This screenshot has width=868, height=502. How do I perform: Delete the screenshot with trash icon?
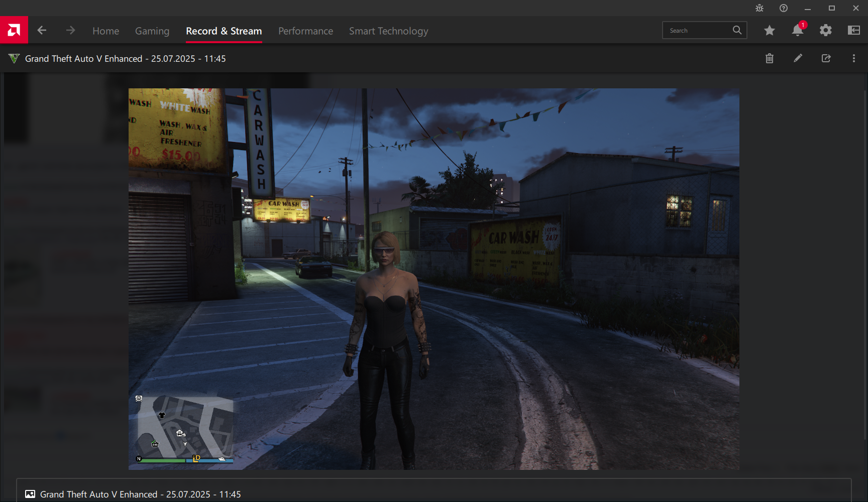(x=770, y=59)
